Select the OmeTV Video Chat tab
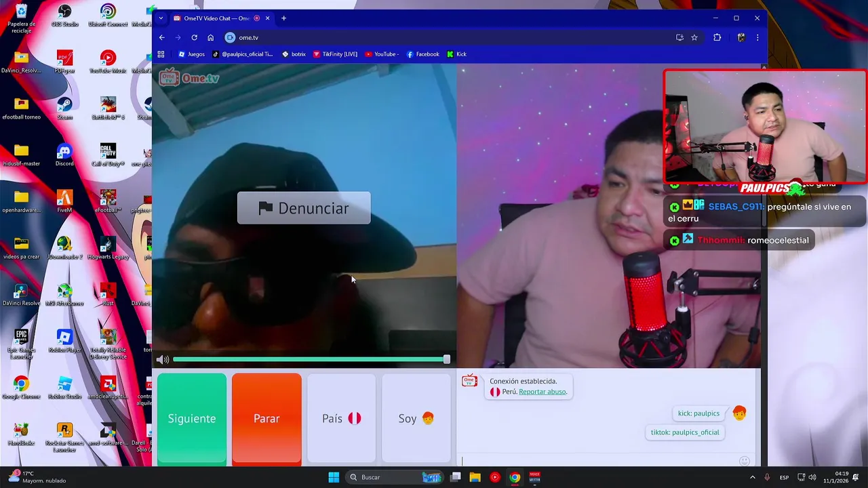This screenshot has width=868, height=488. 216,18
